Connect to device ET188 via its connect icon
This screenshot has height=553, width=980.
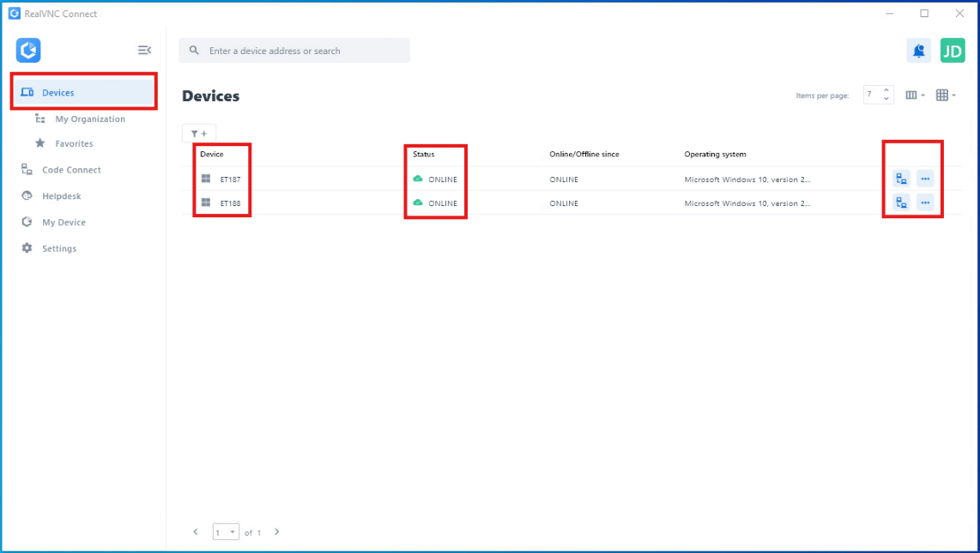coord(901,204)
